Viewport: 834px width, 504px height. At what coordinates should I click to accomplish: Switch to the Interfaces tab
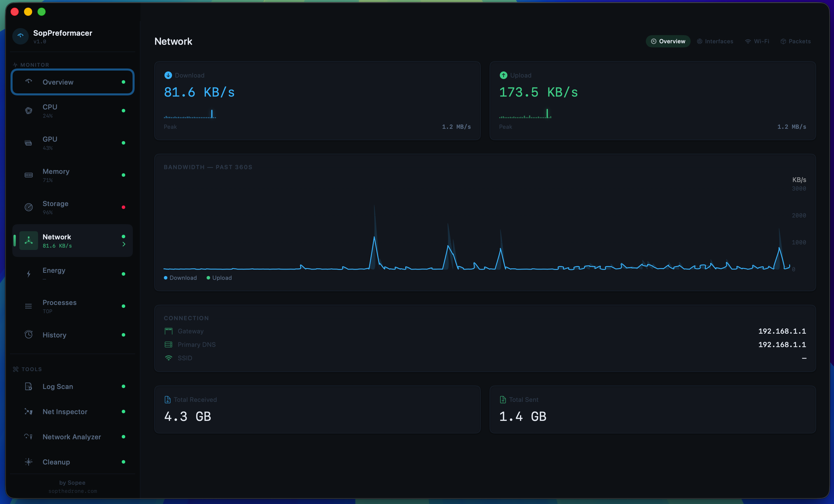715,41
